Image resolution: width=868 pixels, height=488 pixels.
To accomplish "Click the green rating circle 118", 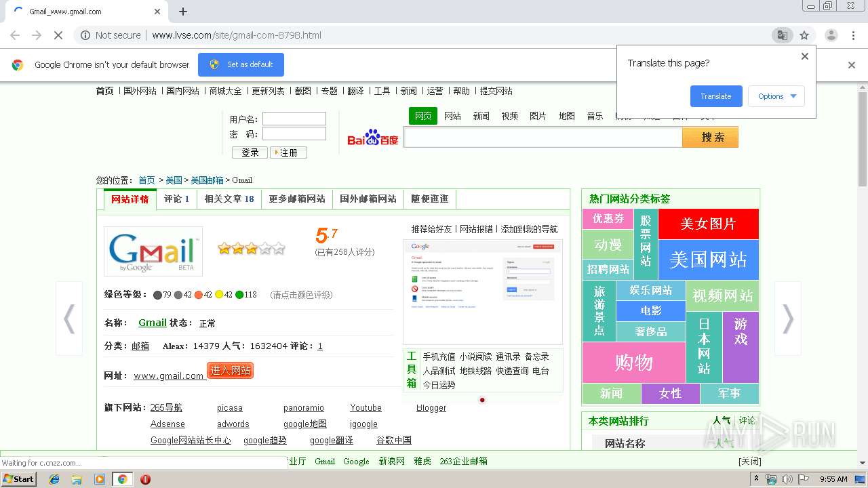I will click(239, 295).
